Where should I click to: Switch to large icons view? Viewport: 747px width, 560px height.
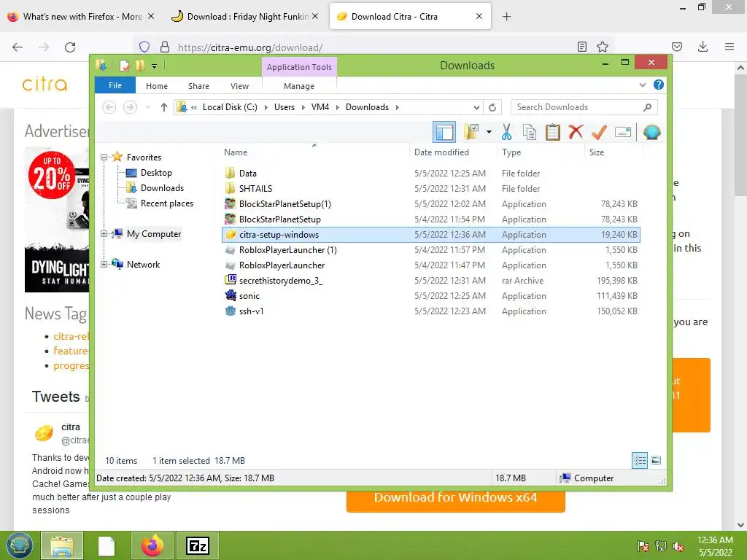(x=656, y=460)
